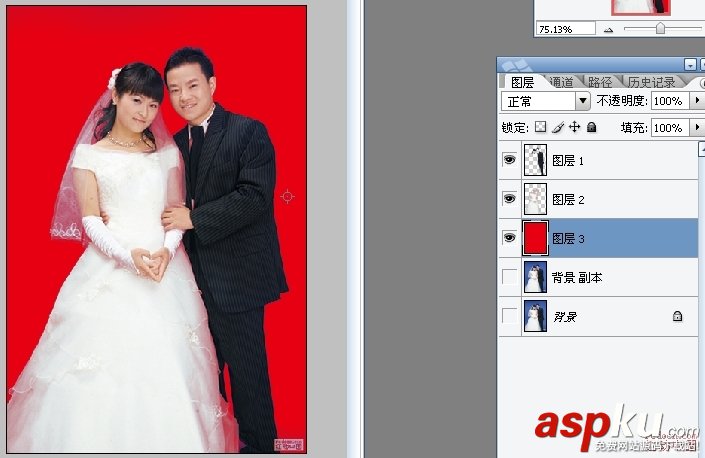Show the 背景 layer via visibility box

click(509, 316)
